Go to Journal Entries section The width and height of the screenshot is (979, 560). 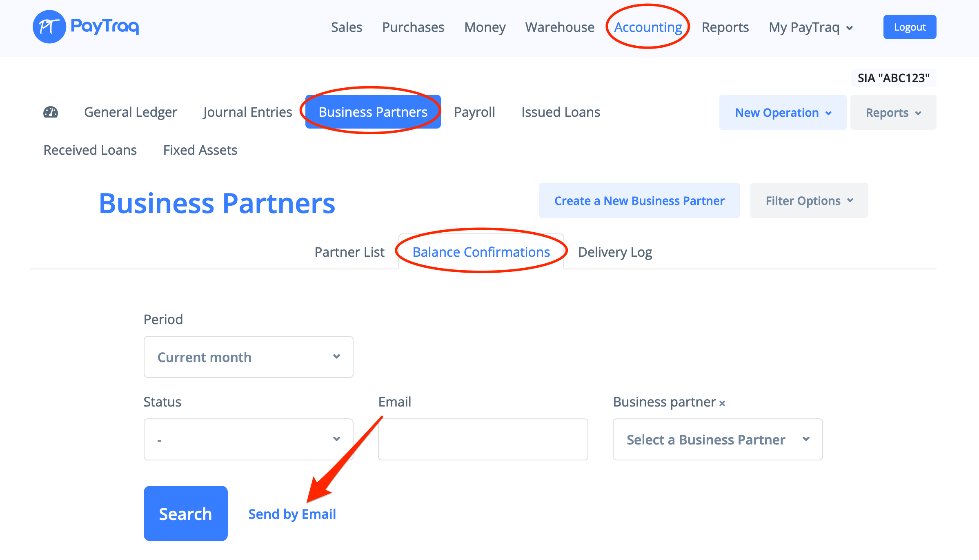click(247, 112)
